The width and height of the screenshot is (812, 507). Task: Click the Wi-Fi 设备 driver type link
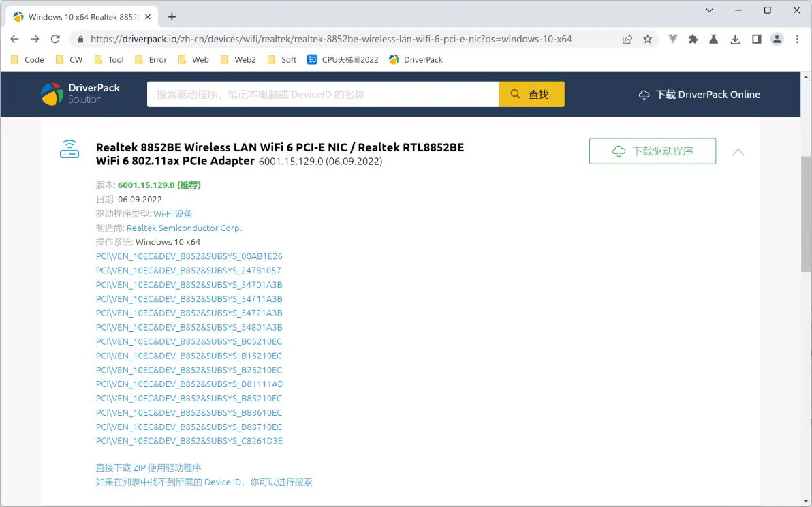pos(173,213)
